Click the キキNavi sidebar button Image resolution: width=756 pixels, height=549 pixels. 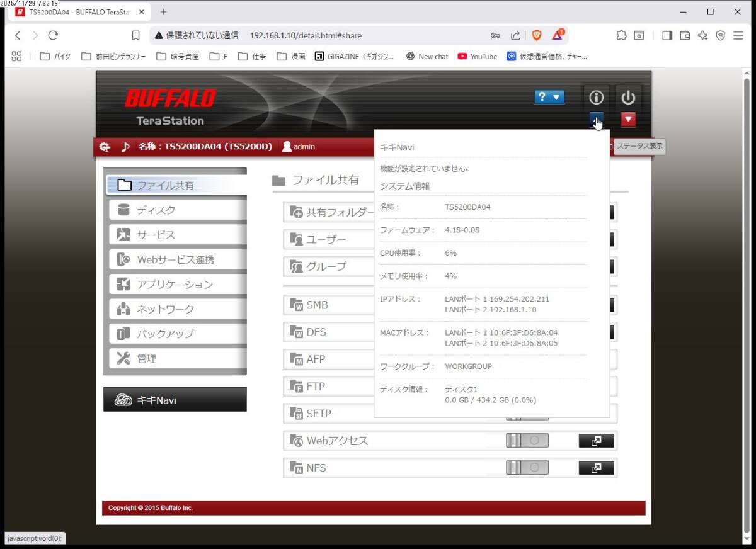(x=175, y=400)
